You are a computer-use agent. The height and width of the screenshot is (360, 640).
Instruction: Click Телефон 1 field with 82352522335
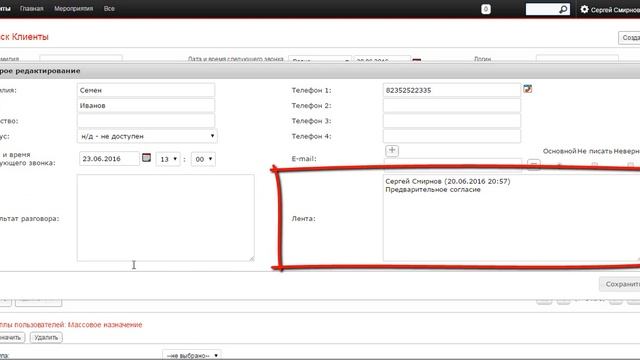tap(452, 90)
